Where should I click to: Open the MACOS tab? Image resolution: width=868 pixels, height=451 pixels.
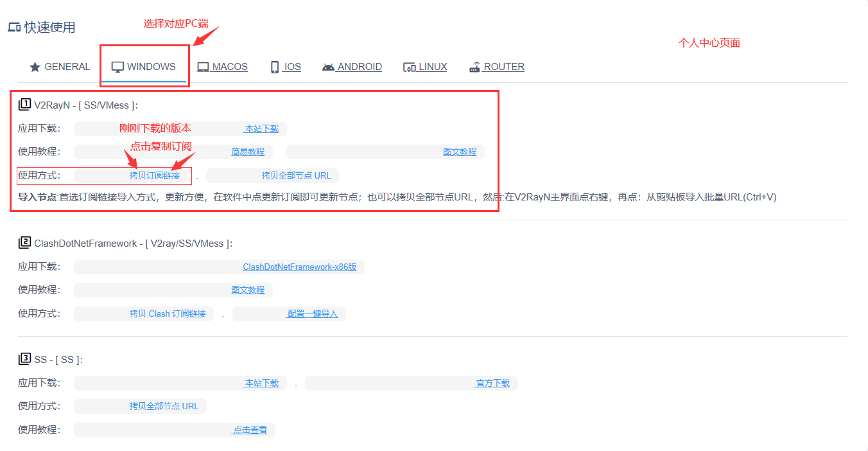pos(222,67)
